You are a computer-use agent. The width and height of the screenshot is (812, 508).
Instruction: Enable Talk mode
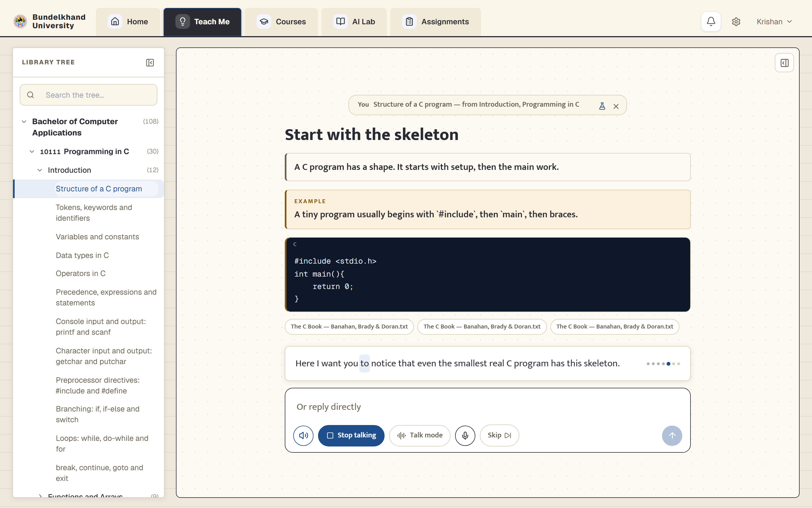420,435
